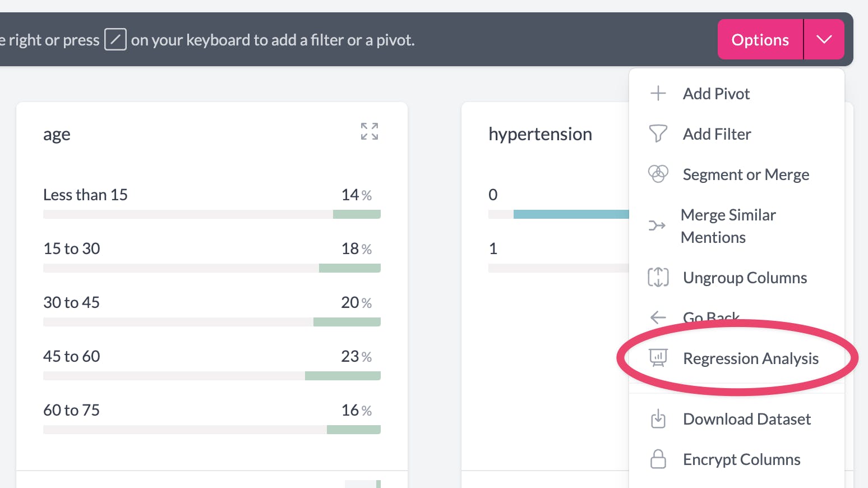Image resolution: width=868 pixels, height=488 pixels.
Task: Click the Go Back arrow icon
Action: [x=658, y=317]
